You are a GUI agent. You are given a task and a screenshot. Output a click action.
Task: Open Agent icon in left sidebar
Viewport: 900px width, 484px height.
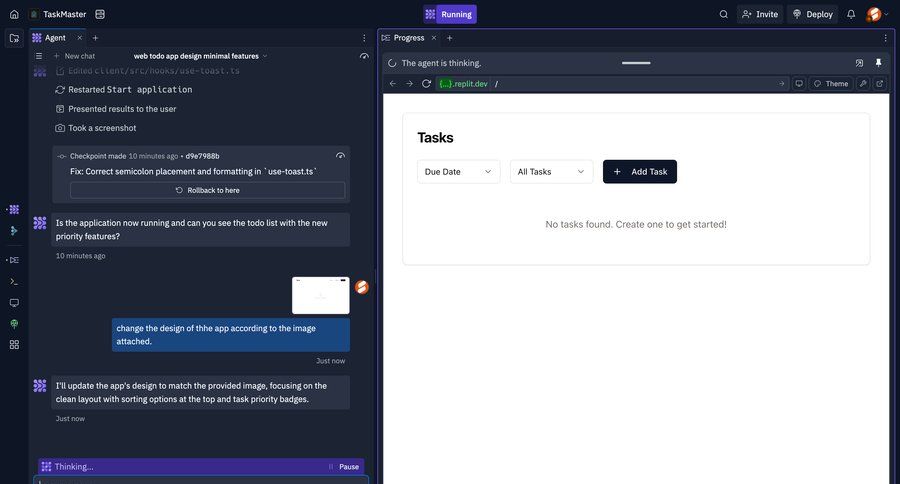[14, 210]
